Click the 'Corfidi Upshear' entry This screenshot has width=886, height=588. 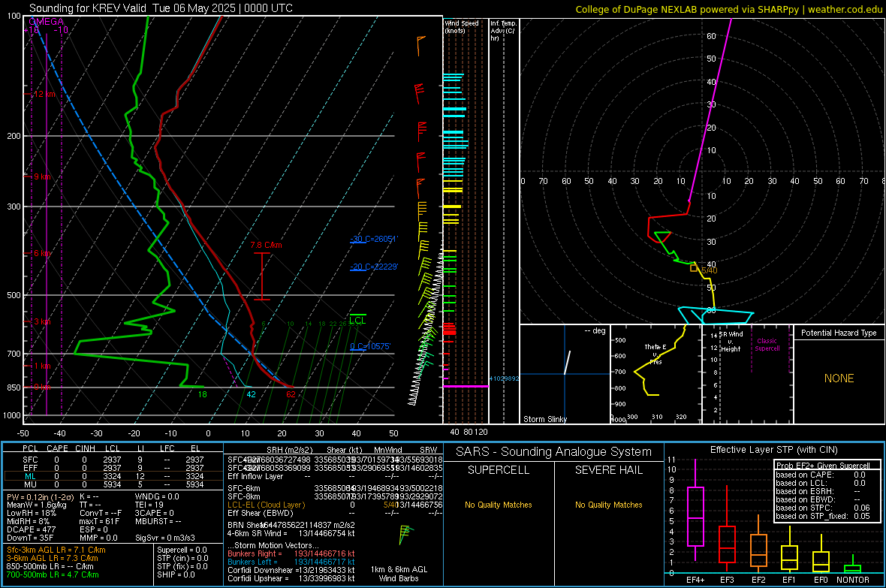tap(291, 577)
